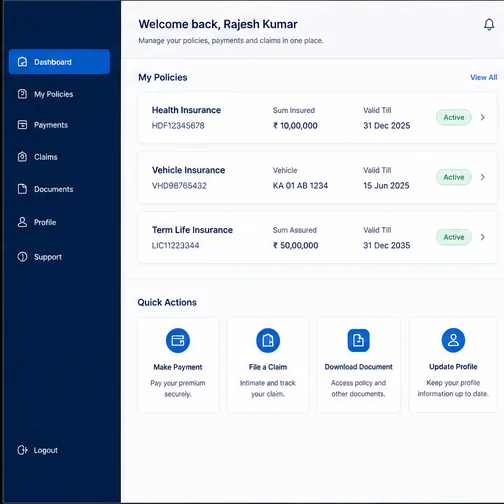Click the Profile sidebar icon
The image size is (504, 504).
[22, 222]
